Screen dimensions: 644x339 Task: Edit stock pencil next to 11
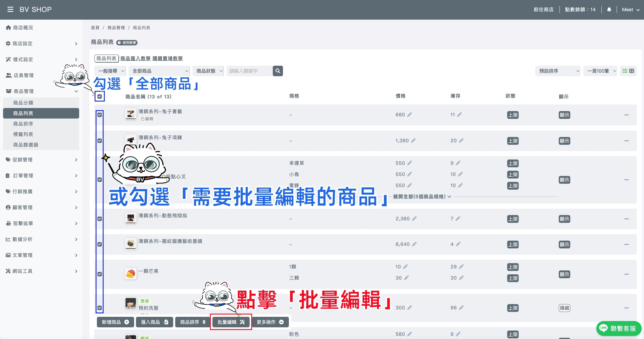click(459, 114)
